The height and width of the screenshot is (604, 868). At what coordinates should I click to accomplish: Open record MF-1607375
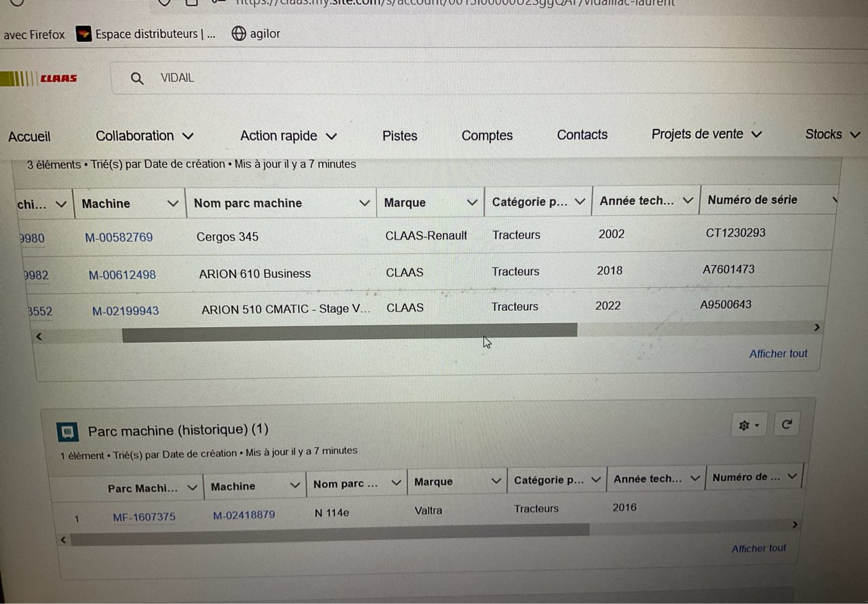(x=144, y=517)
